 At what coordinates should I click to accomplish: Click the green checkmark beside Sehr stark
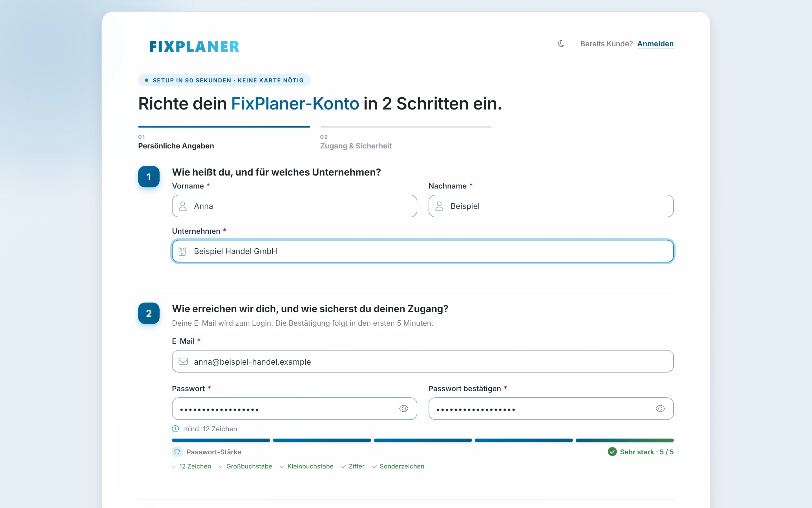point(612,452)
